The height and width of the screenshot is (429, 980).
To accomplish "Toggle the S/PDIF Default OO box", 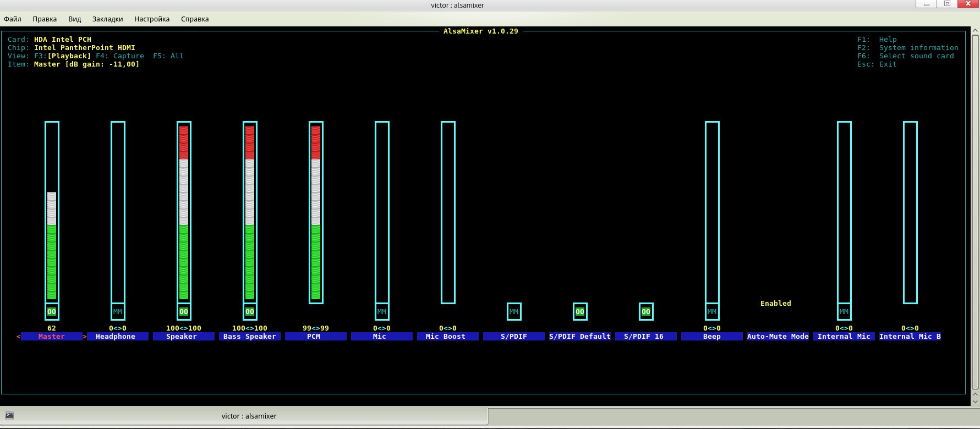I will point(580,312).
